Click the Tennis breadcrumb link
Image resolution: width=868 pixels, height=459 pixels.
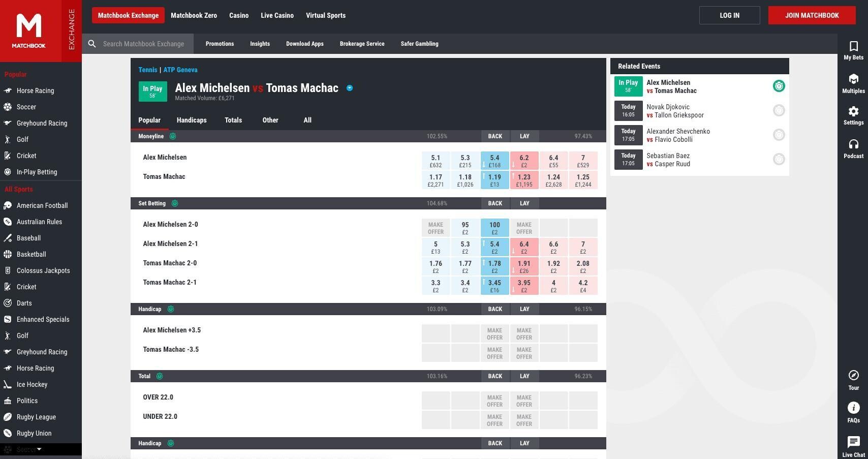(148, 70)
